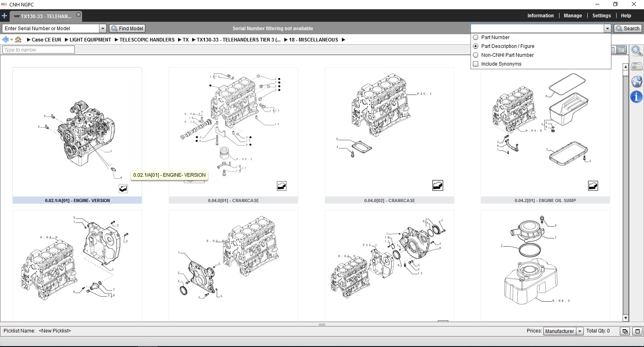Select the 0.04.0[02] - CRANKCASE caption
The height and width of the screenshot is (347, 644).
click(390, 200)
